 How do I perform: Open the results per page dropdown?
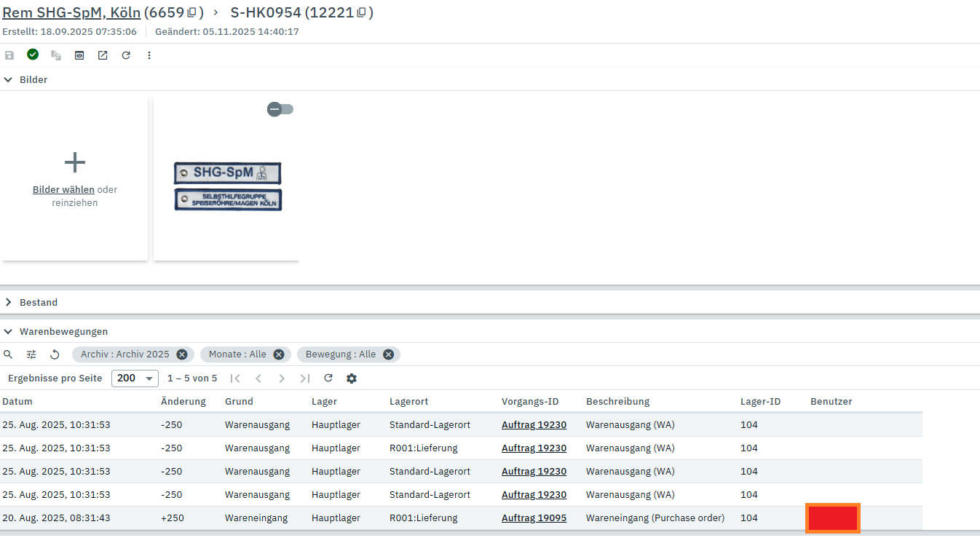135,378
